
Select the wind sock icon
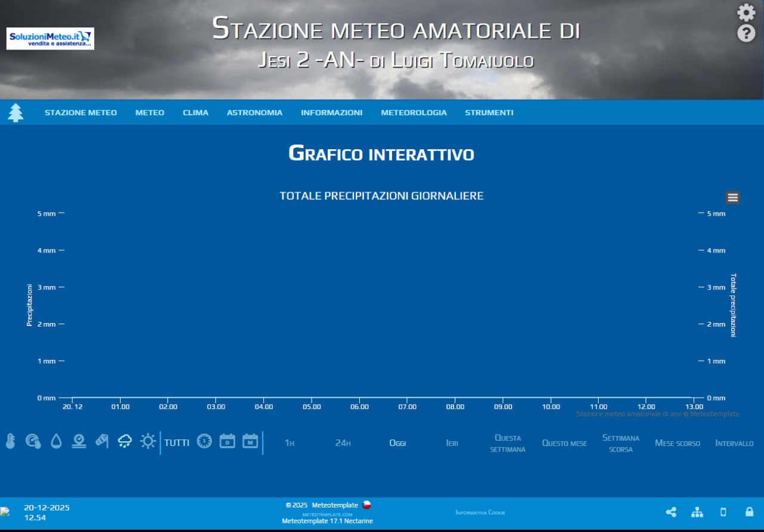102,441
